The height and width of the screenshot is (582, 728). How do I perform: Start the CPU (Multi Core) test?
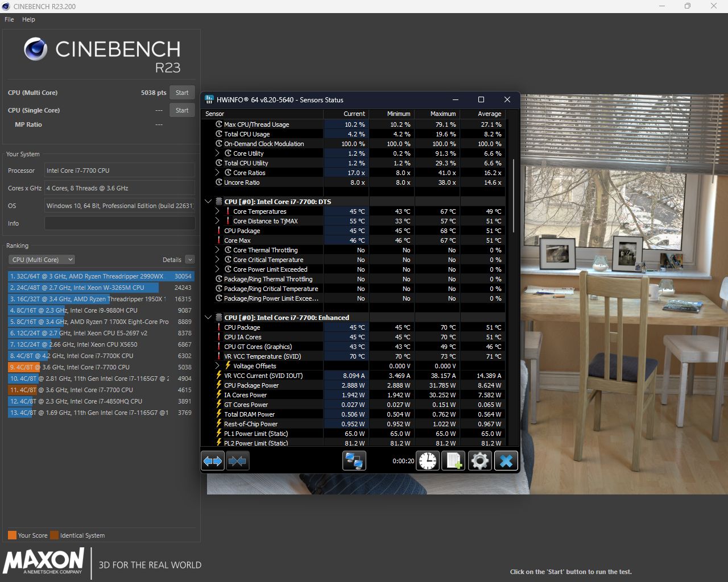182,93
